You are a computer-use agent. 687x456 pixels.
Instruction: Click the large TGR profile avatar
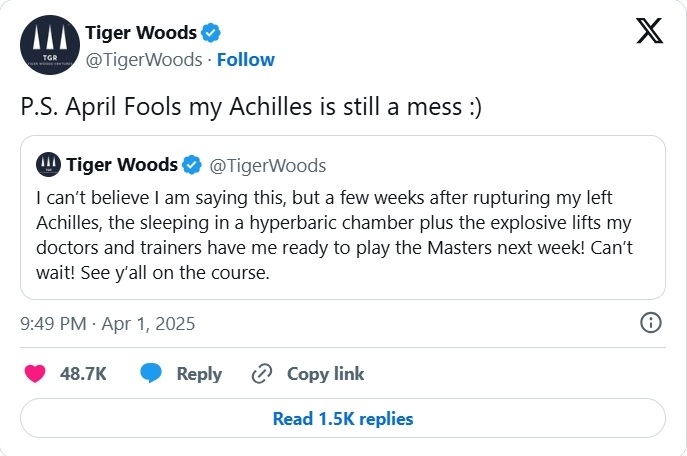[49, 46]
